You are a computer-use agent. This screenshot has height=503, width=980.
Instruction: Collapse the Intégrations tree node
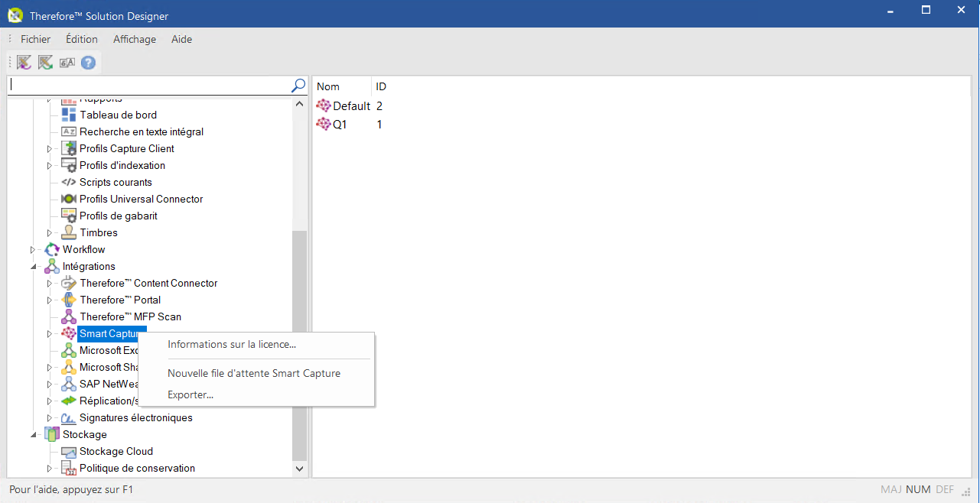[33, 267]
